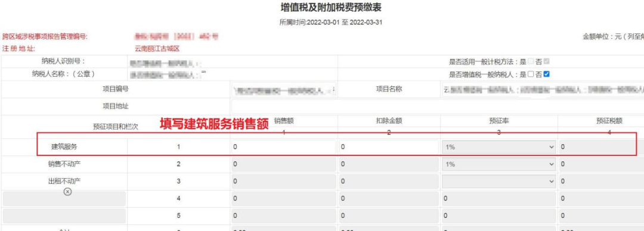Click the 纳税人名称：(公章) label
The height and width of the screenshot is (231, 644).
(x=63, y=74)
